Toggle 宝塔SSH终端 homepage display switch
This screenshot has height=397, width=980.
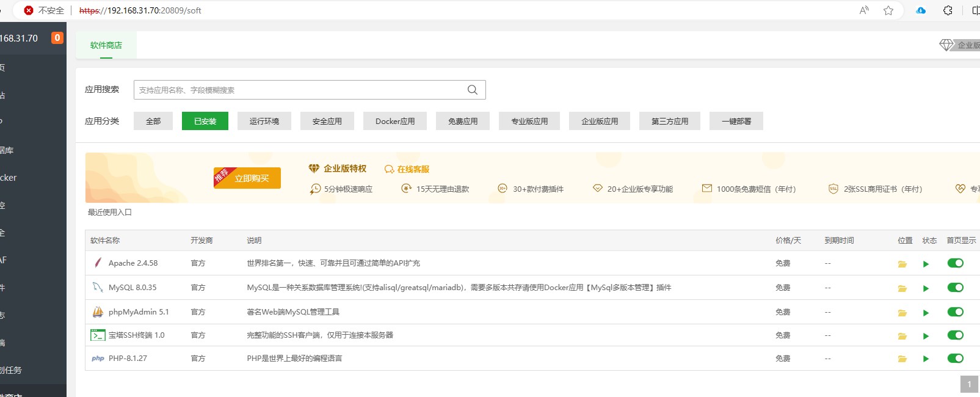(x=956, y=335)
